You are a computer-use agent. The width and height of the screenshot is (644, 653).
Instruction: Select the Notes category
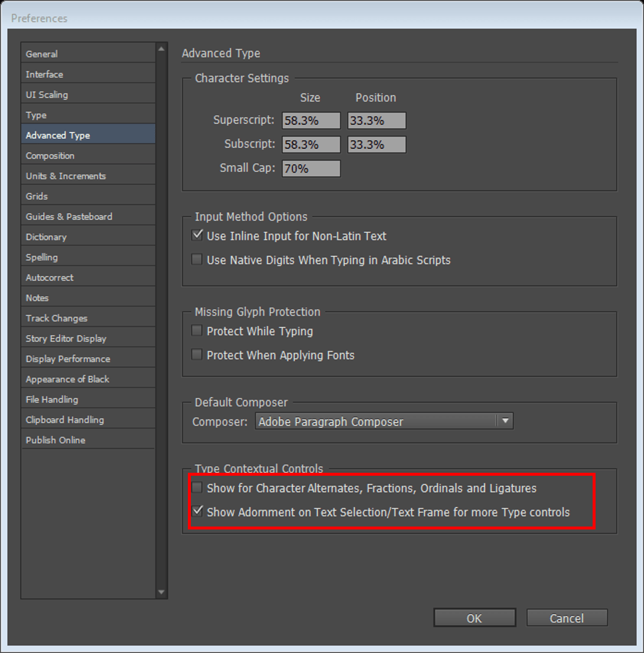point(88,298)
